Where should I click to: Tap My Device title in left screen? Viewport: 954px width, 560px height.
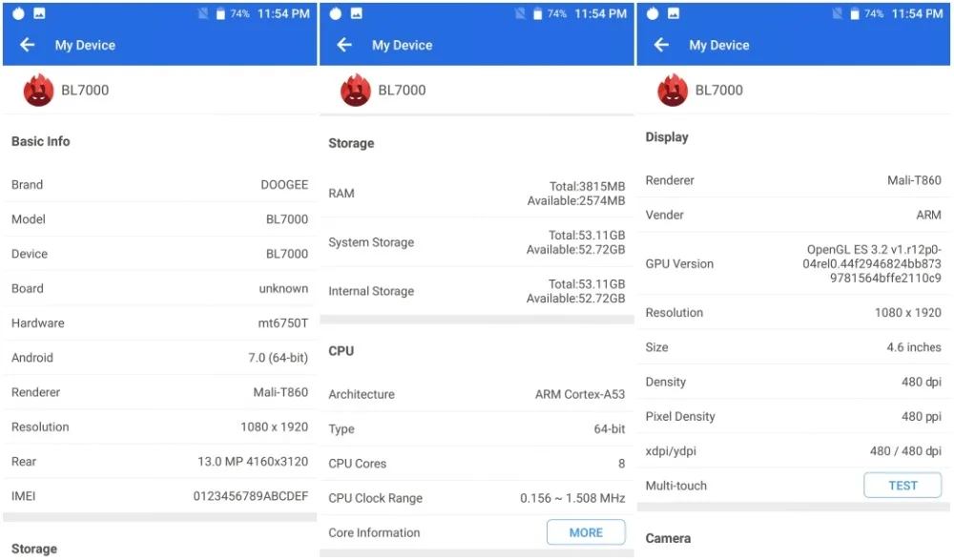coord(85,45)
